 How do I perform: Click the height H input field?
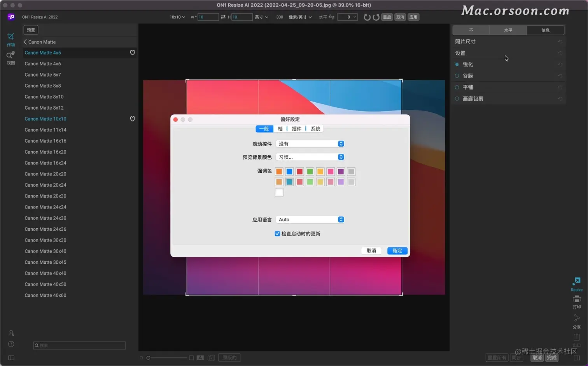(x=242, y=17)
